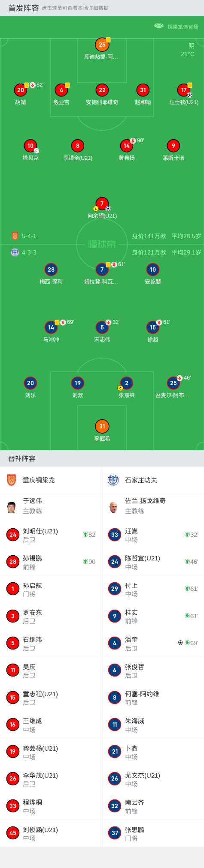204x868 pixels.
Task: Tap the 5-4-1 formation team badge
Action: coord(15,236)
